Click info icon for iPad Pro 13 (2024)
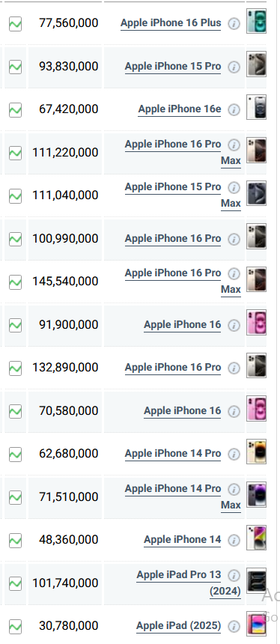Viewport: 280px width, 644px height. coord(234,575)
